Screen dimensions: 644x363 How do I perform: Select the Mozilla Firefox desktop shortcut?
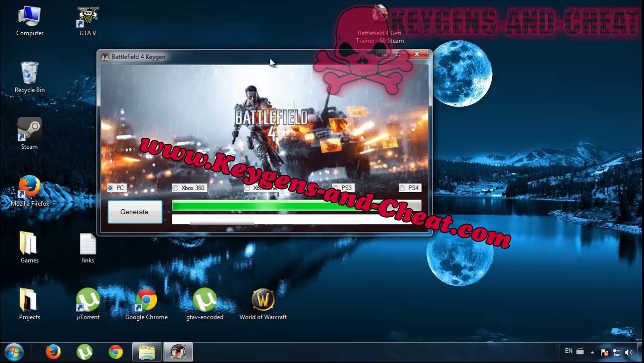tap(30, 191)
